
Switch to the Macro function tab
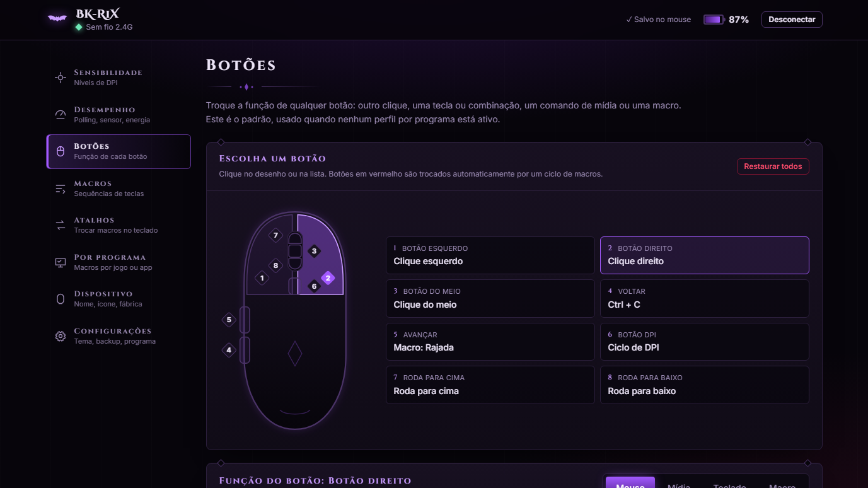pos(782,484)
